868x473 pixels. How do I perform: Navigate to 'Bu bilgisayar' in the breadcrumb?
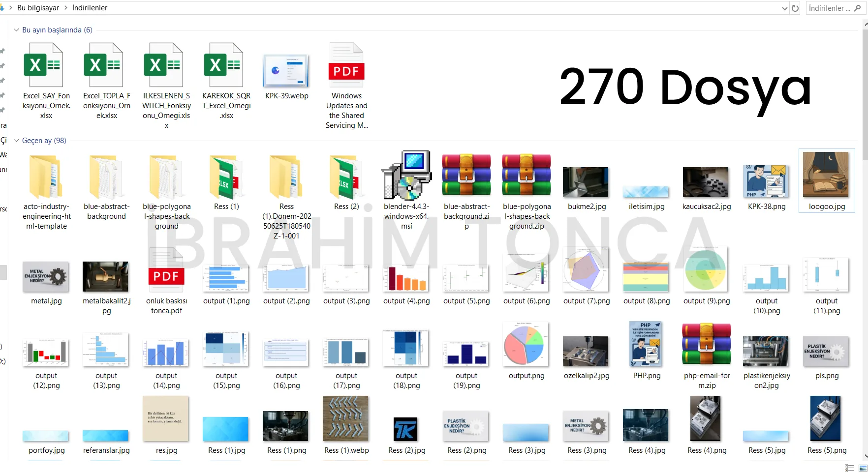tap(38, 8)
